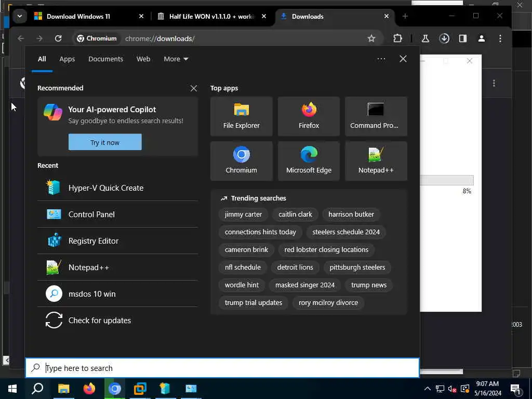Open Chromium extensions puzzle icon
This screenshot has width=532, height=399.
[x=397, y=38]
